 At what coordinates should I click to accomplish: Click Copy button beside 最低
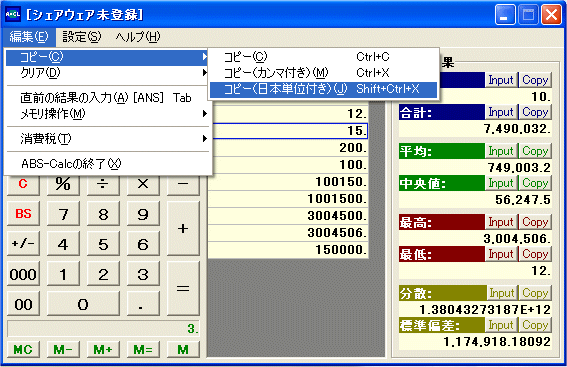tap(535, 254)
